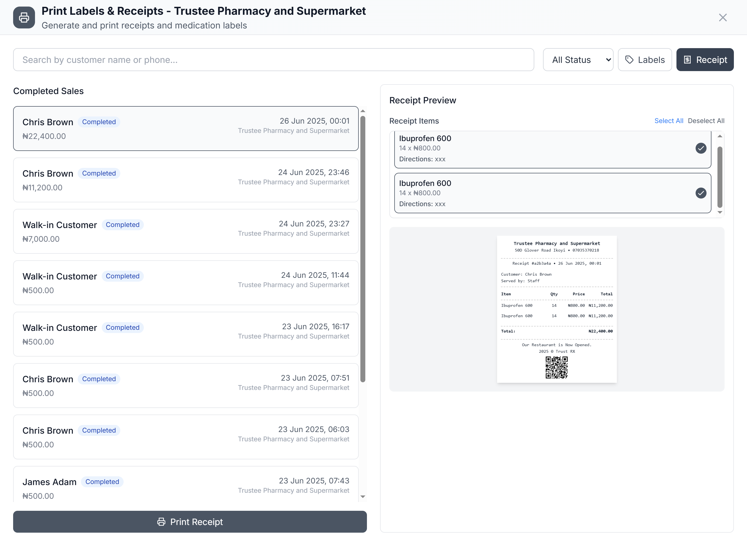Screen dimensions: 747x560
Task: Click the printer icon in the dialog header
Action: 24,17
